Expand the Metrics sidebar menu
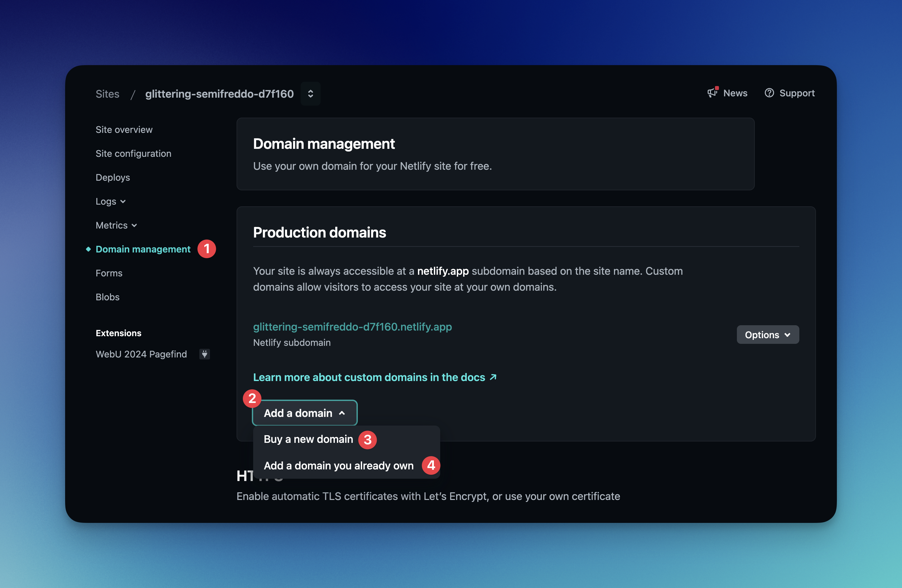This screenshot has width=902, height=588. [116, 225]
